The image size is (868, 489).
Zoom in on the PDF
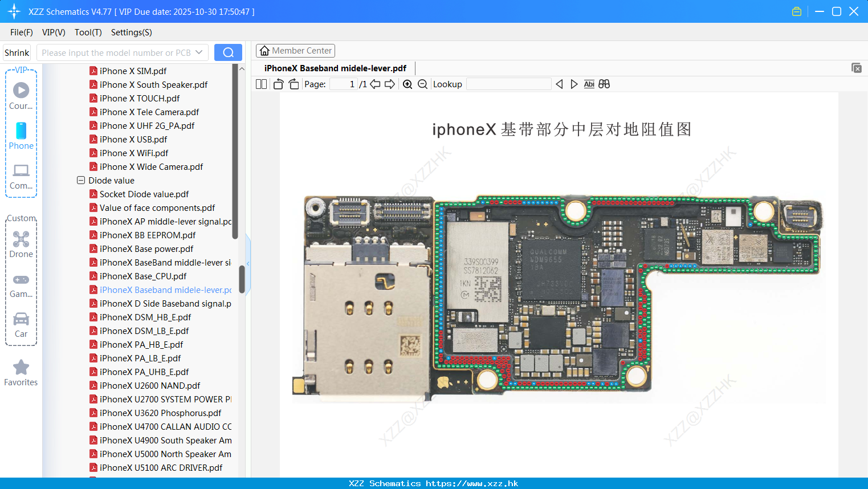pos(407,84)
